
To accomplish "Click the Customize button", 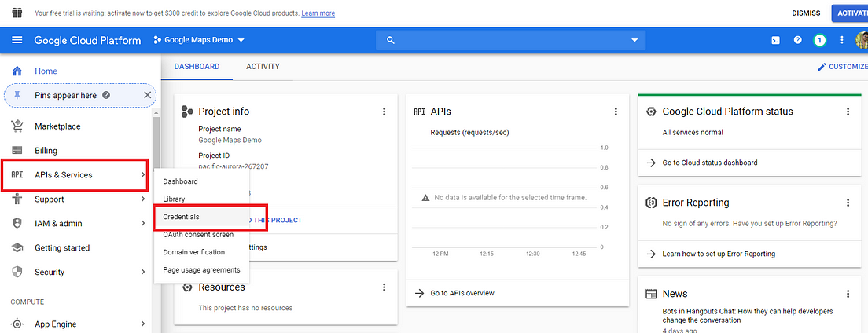I will 843,67.
